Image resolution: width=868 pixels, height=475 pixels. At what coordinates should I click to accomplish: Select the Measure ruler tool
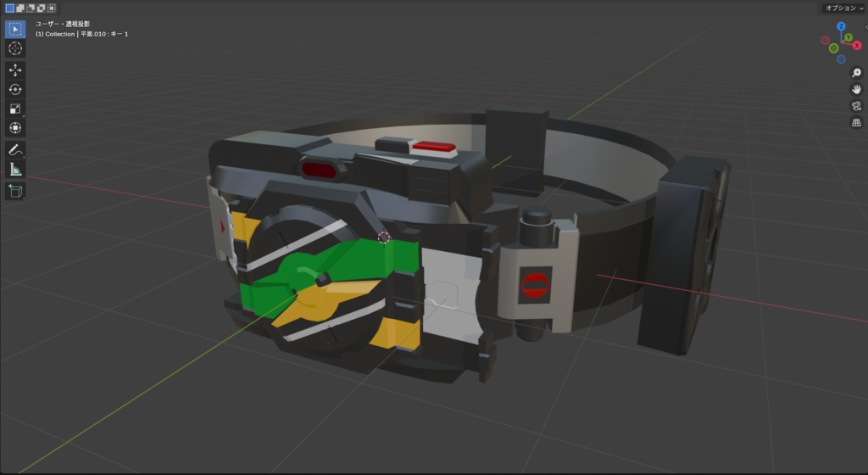point(15,170)
